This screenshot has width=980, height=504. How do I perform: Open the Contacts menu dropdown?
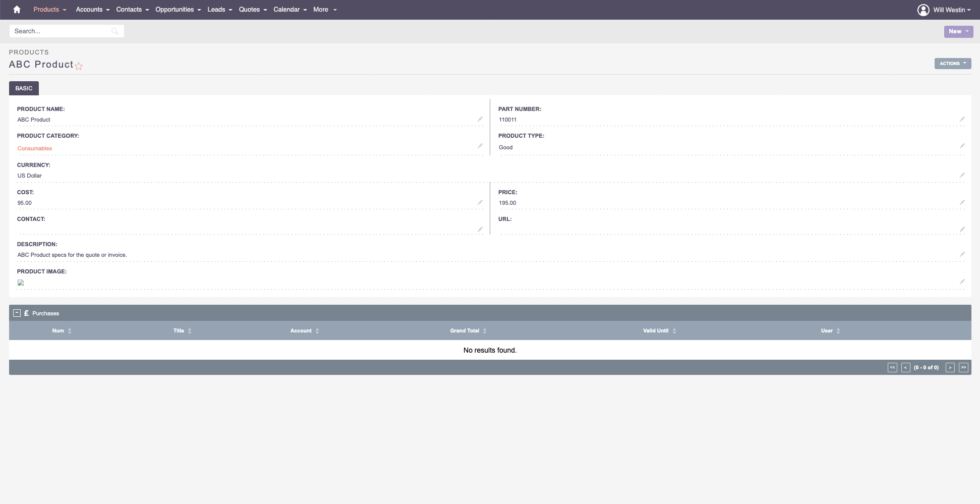tap(133, 10)
